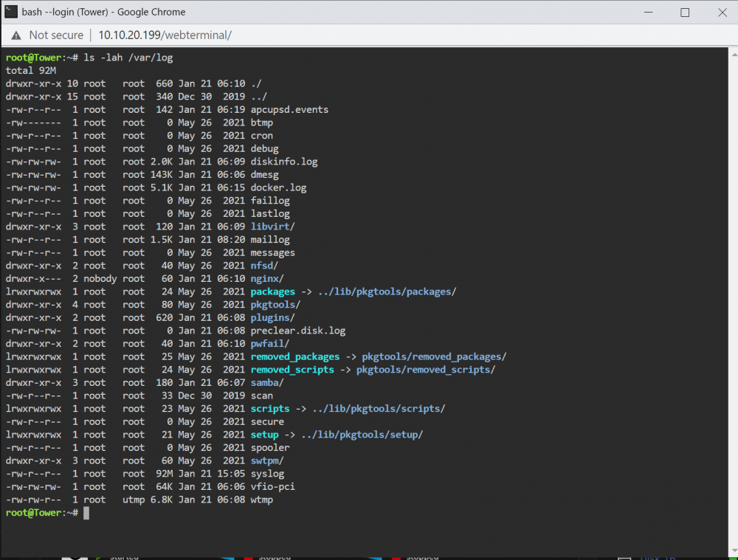The height and width of the screenshot is (560, 738).
Task: Click the file name spooler
Action: [x=270, y=448]
